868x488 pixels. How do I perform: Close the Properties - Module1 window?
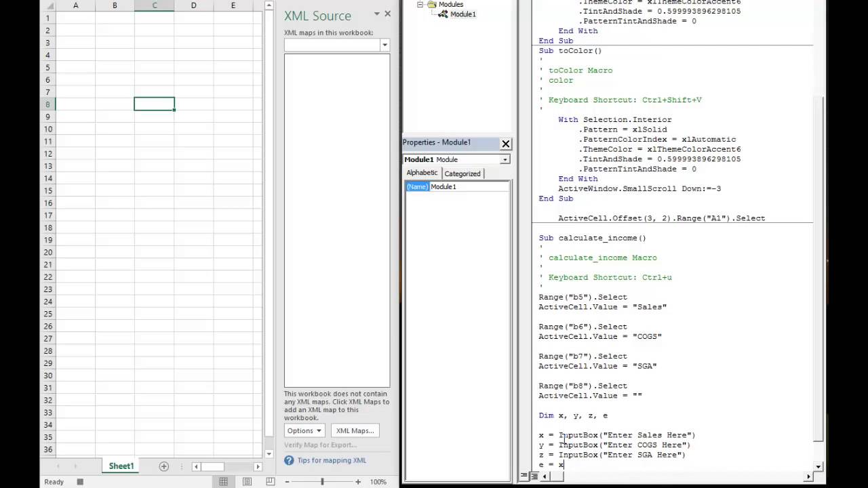[505, 144]
